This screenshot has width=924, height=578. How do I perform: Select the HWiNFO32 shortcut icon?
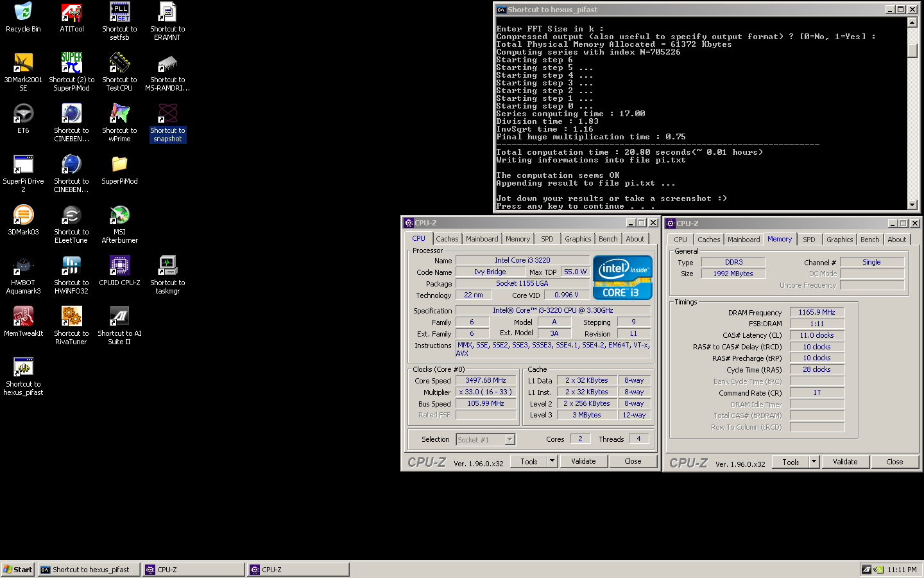click(x=71, y=276)
